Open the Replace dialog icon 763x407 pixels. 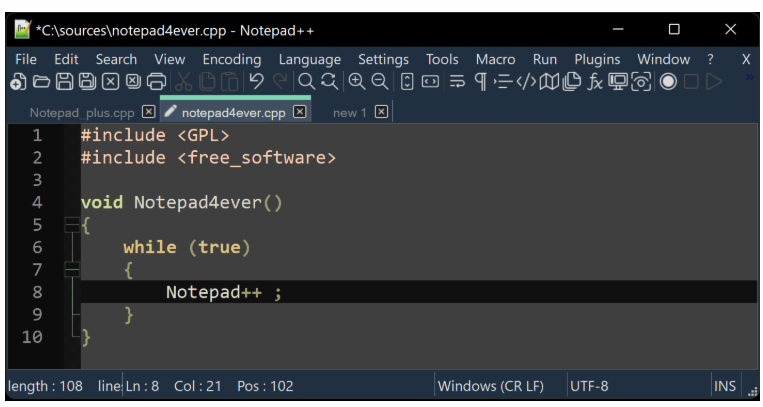(329, 81)
